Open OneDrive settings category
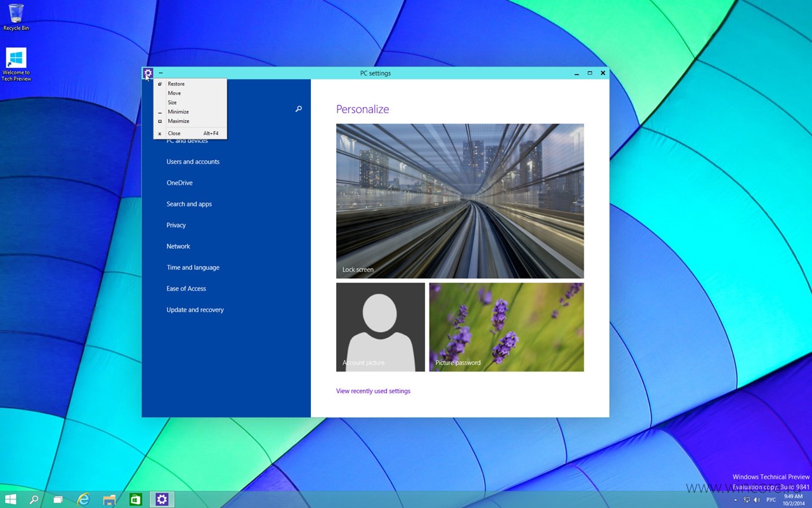This screenshot has width=812, height=508. (x=180, y=183)
